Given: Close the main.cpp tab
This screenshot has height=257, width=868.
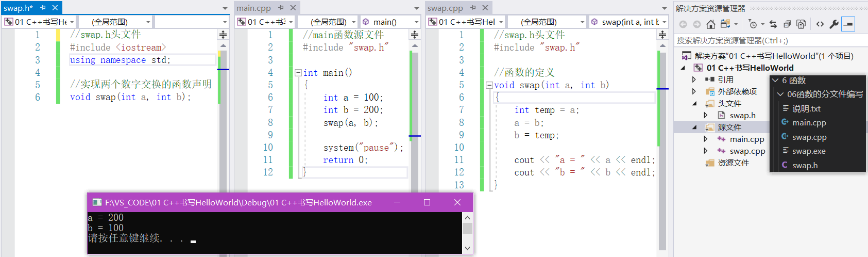Looking at the screenshot, I should [x=293, y=8].
